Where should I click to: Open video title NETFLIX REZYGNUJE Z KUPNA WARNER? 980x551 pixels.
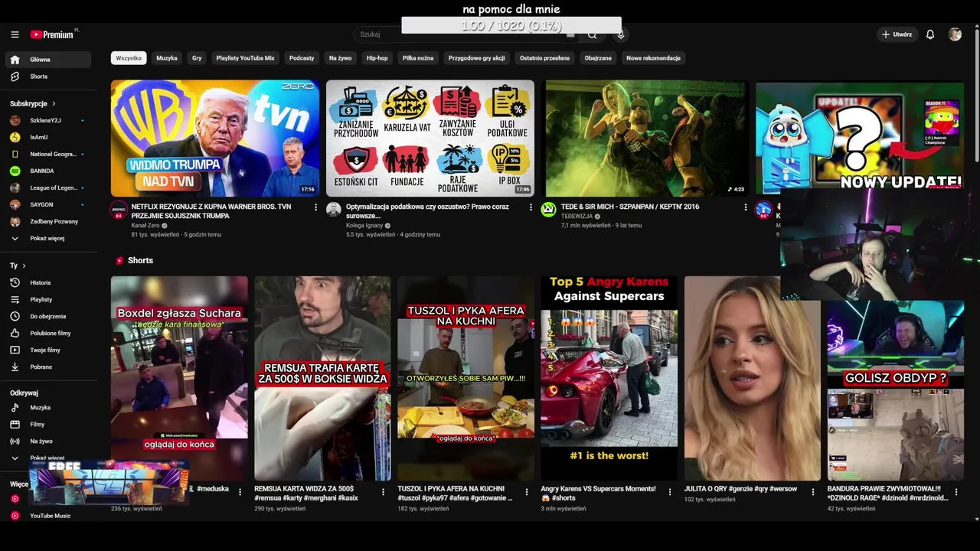click(x=211, y=211)
